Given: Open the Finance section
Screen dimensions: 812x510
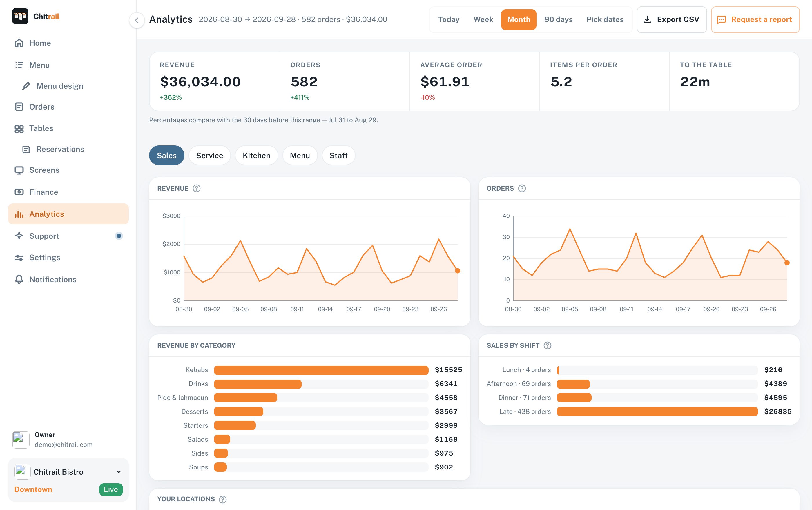Looking at the screenshot, I should (68, 192).
